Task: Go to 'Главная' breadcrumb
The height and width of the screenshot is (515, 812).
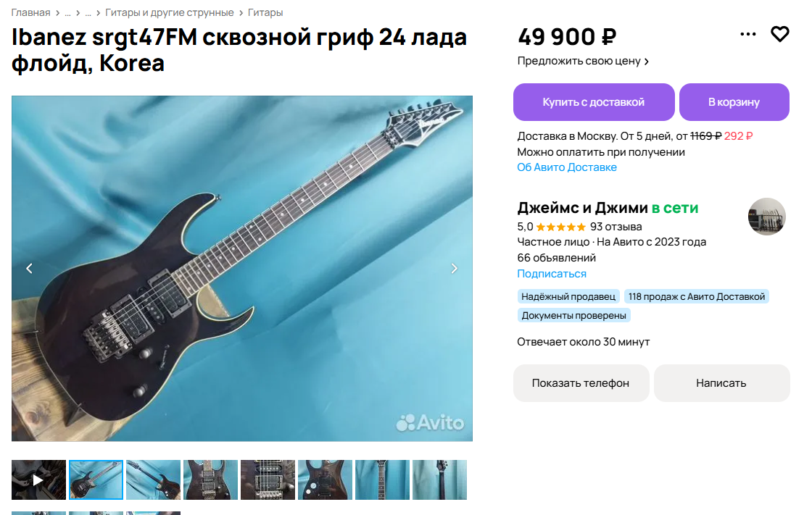Action: (30, 12)
